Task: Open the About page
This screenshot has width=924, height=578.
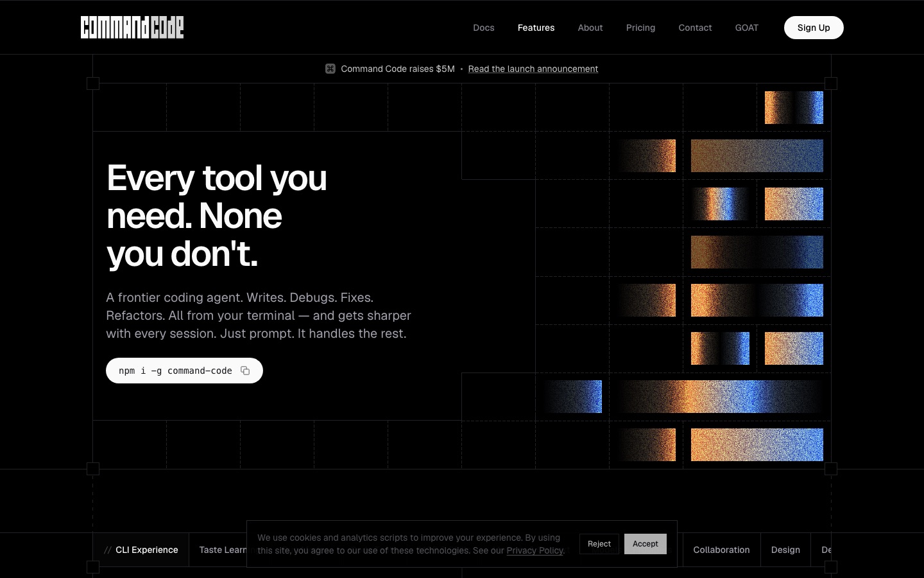Action: coord(590,28)
